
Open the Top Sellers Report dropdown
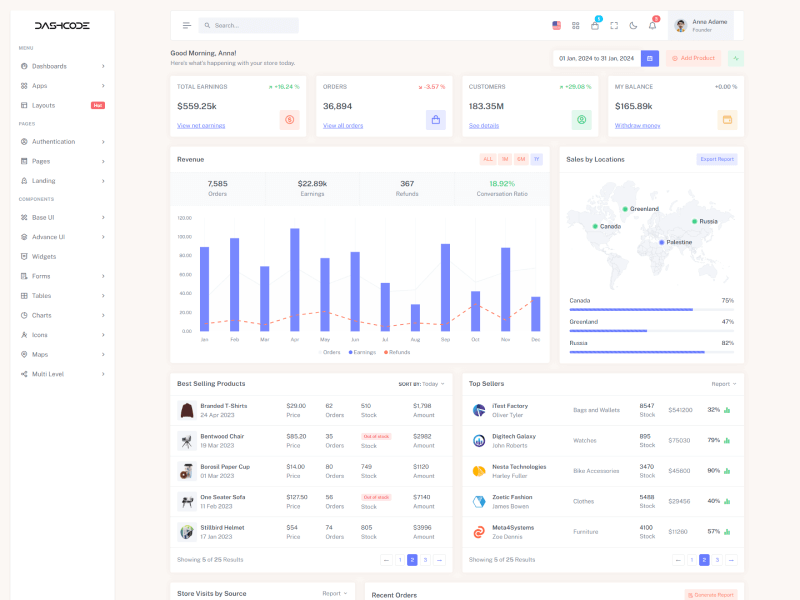[723, 383]
